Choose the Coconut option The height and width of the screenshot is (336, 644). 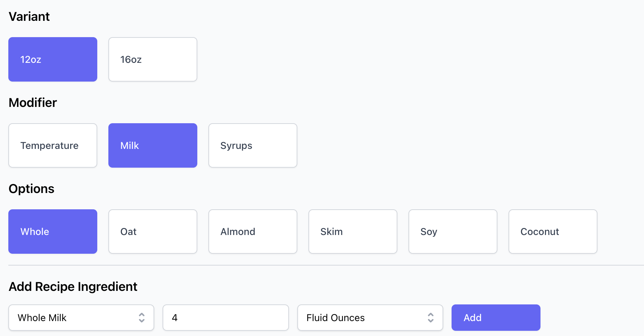pos(553,232)
